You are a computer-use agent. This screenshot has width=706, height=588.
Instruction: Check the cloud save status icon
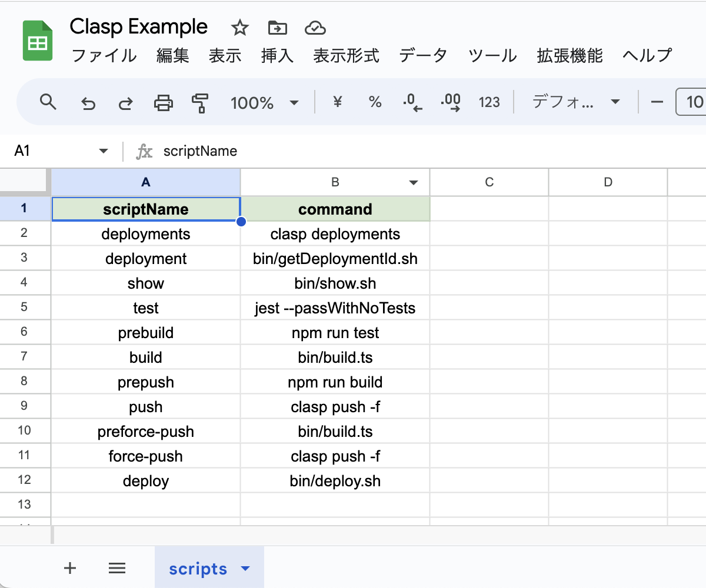pos(315,27)
